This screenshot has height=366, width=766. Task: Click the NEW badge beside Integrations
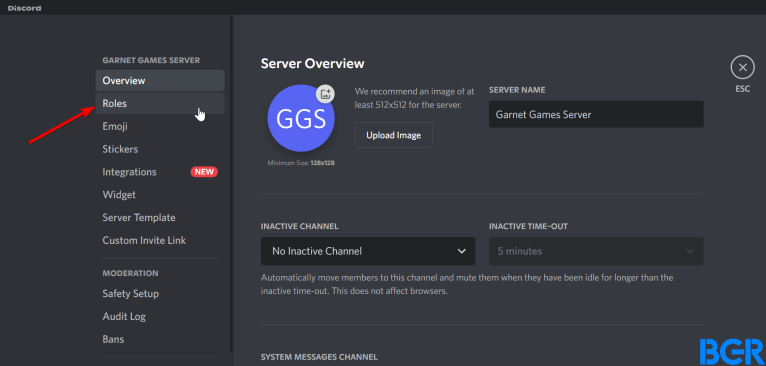[204, 172]
